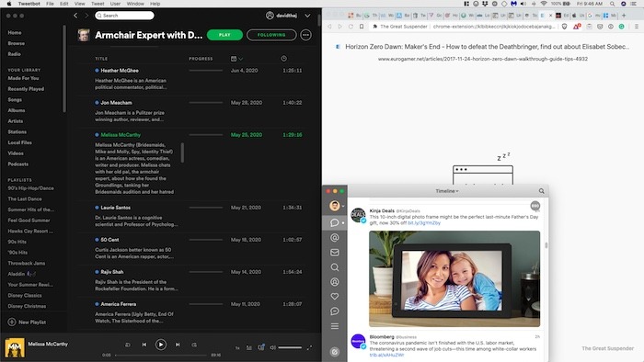Select Recently Played in Your Library
Image resolution: width=644 pixels, height=362 pixels.
(26, 89)
